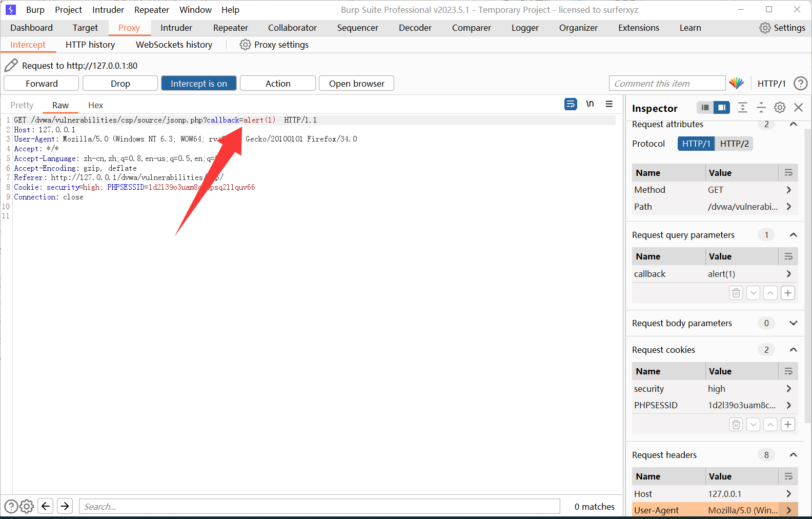
Task: Open search help icon at bottom
Action: [11, 506]
